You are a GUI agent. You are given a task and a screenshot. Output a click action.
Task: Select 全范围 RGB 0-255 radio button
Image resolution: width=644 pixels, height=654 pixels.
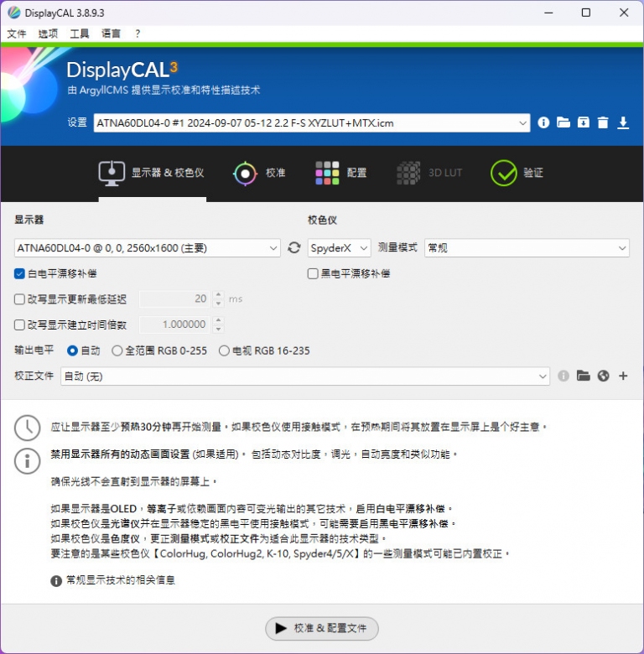click(x=117, y=350)
